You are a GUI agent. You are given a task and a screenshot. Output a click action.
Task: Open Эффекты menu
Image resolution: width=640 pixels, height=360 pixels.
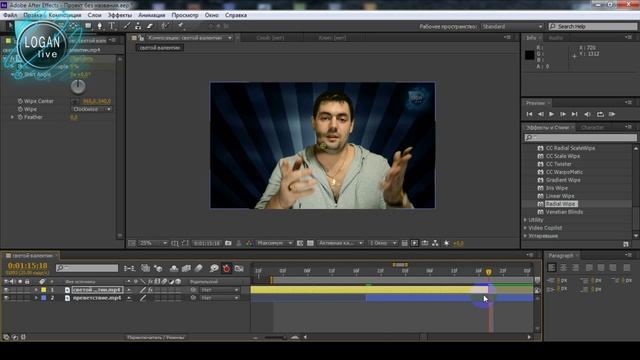pos(120,15)
